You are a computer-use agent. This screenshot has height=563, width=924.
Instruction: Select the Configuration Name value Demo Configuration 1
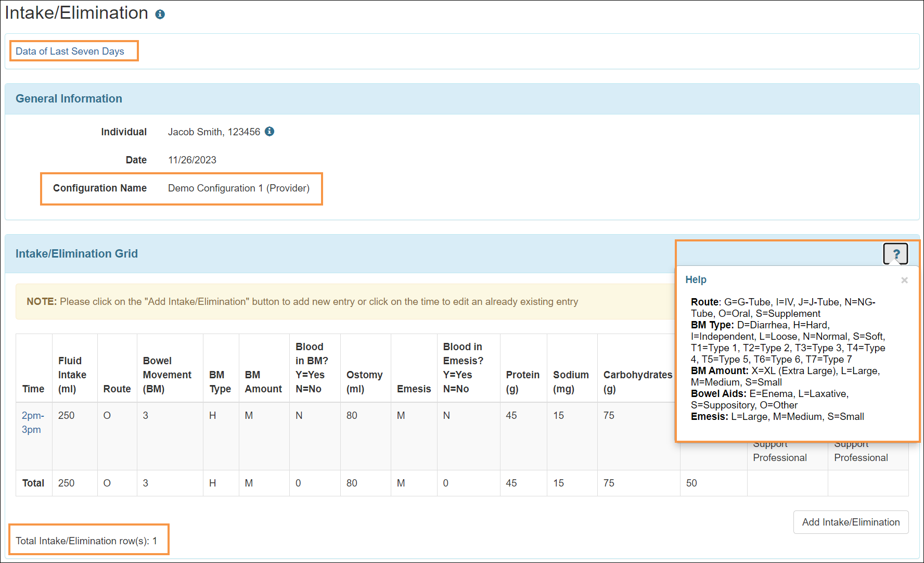pyautogui.click(x=238, y=188)
